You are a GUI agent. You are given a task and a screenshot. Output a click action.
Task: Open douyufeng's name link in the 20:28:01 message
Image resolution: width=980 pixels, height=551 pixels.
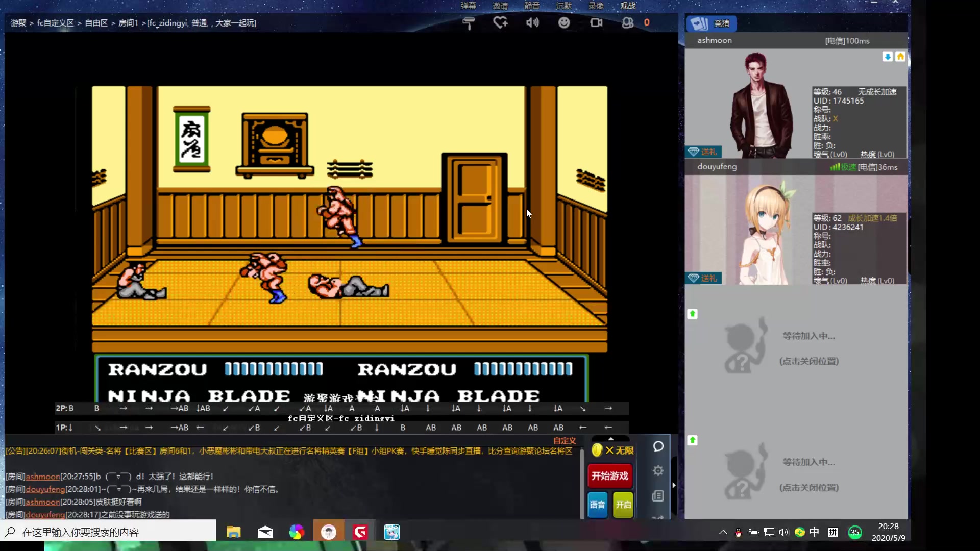45,489
